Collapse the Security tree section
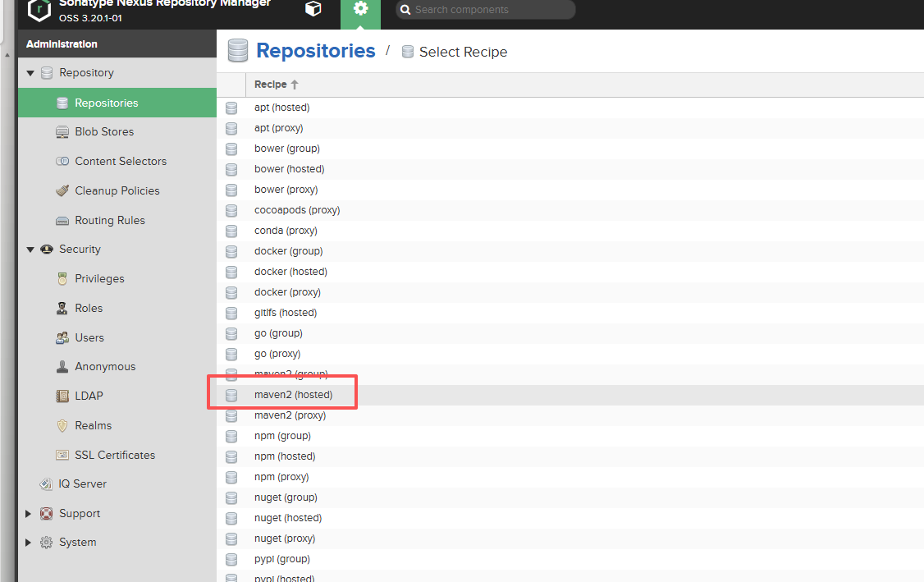This screenshot has width=924, height=582. tap(30, 250)
